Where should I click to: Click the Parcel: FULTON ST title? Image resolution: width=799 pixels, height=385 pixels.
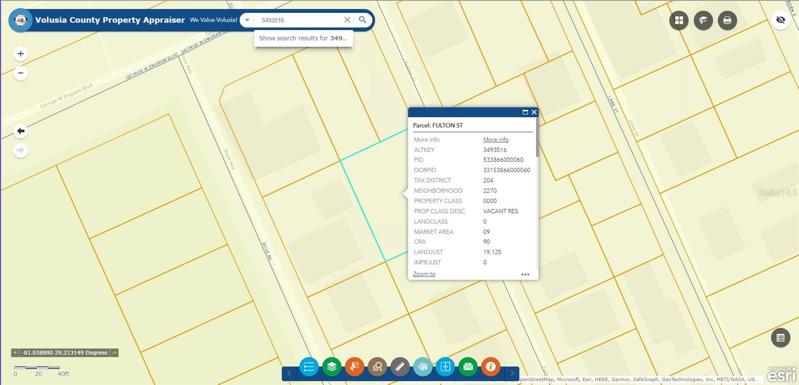click(438, 125)
